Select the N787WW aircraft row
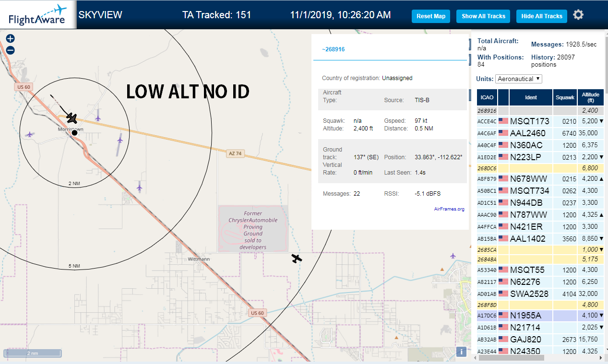The width and height of the screenshot is (608, 364). click(x=540, y=214)
